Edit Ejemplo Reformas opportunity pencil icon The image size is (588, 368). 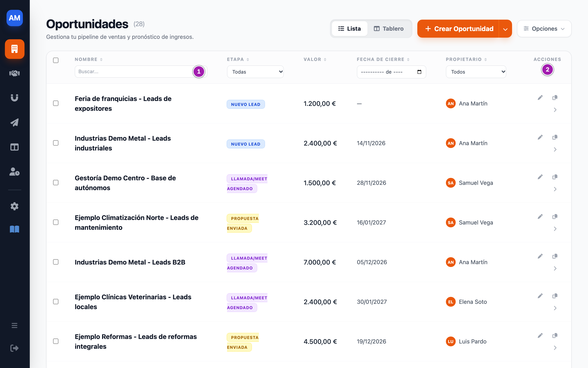[540, 336]
